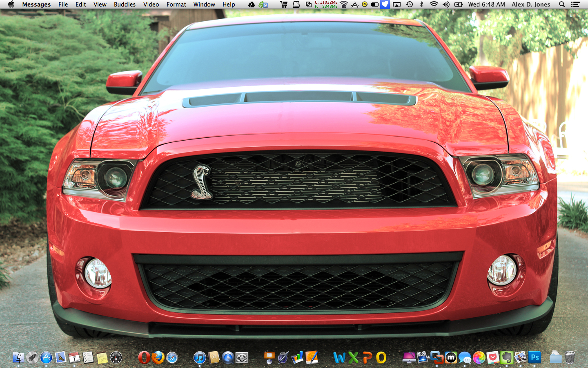Open Spotlight search magnifier
This screenshot has width=588, height=368.
[562, 4]
